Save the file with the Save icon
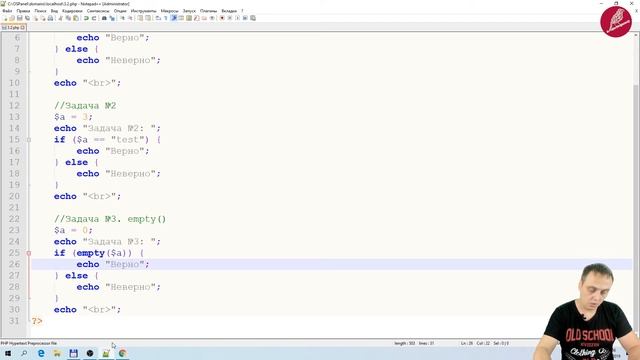The height and width of the screenshot is (360, 640). coord(20,18)
